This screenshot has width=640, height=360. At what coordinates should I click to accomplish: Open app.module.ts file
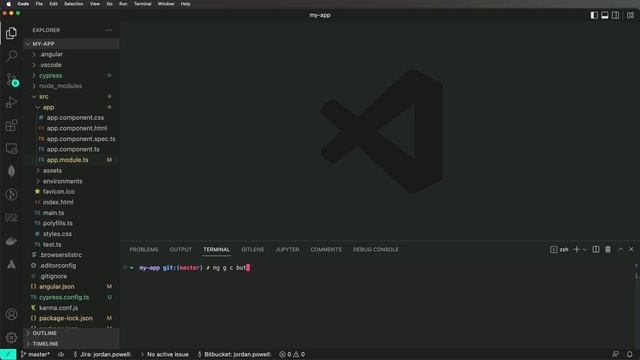coord(71,160)
